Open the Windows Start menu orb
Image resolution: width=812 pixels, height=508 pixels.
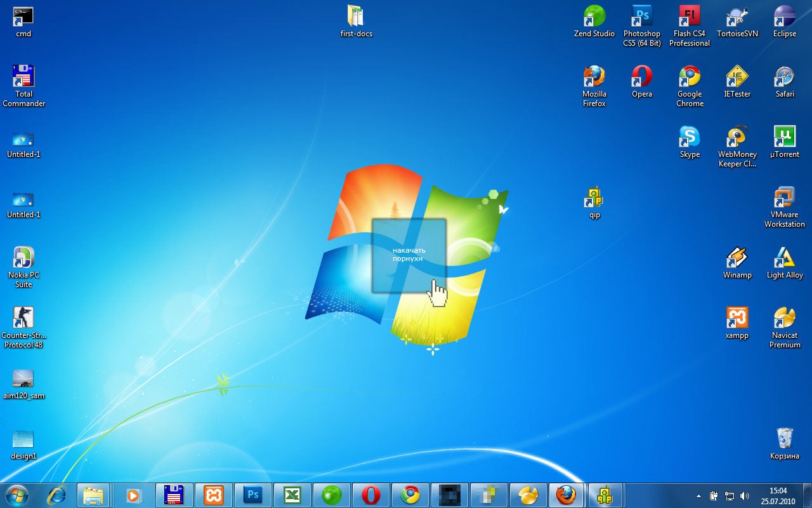coord(16,495)
